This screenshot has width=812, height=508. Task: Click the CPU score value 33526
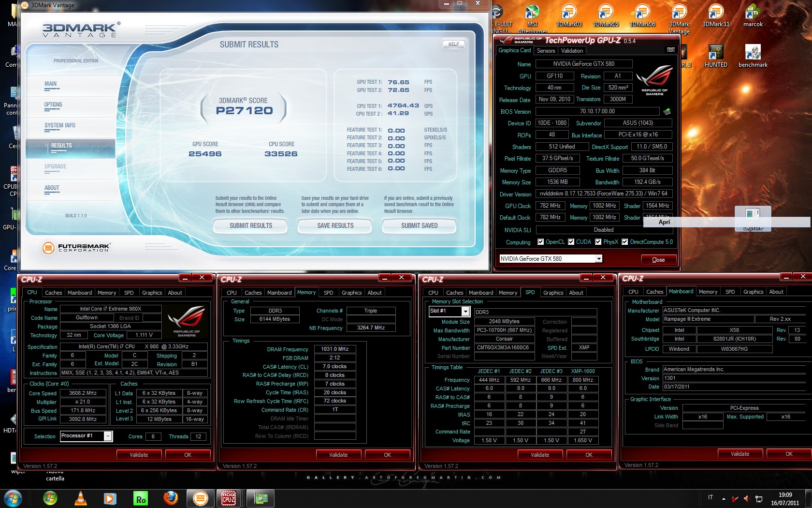click(x=281, y=154)
